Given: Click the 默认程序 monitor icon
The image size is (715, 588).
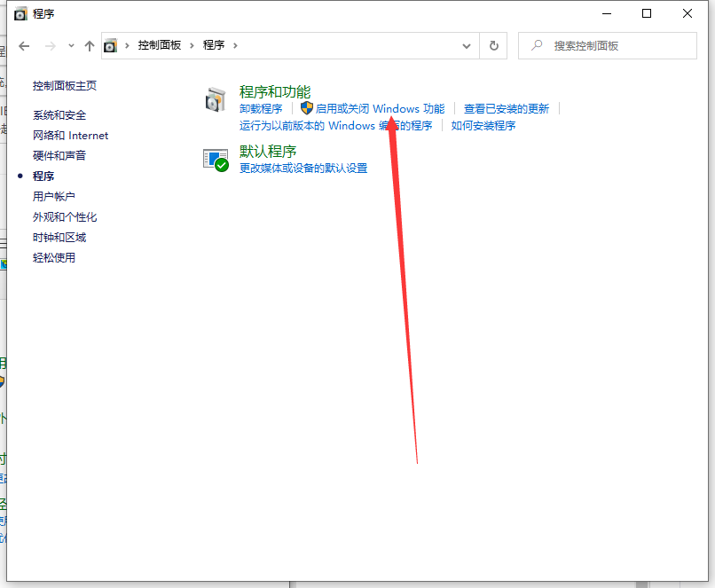Looking at the screenshot, I should point(216,159).
